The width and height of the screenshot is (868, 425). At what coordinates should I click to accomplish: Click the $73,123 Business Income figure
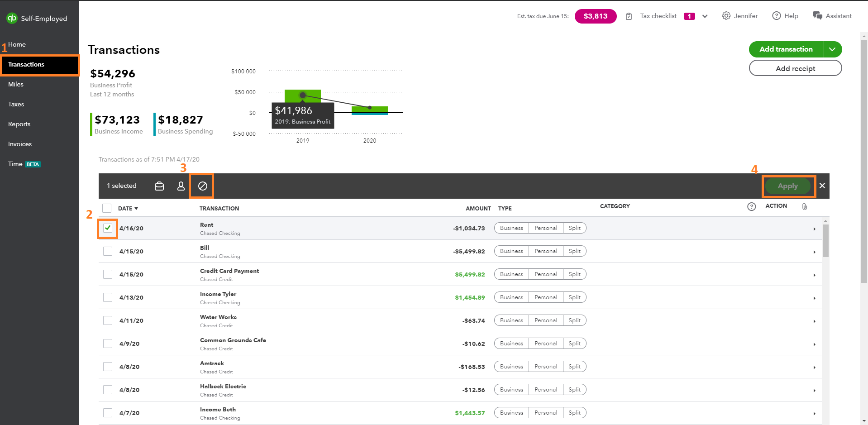coord(117,120)
